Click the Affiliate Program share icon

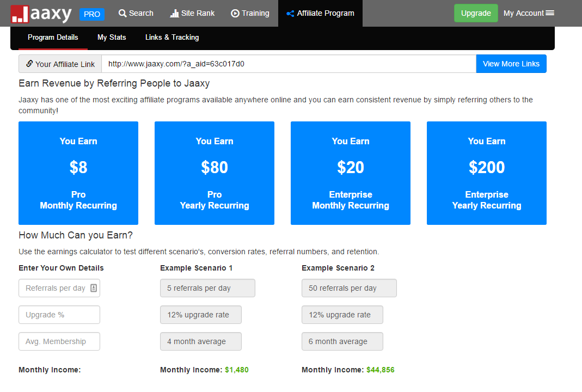pos(290,14)
